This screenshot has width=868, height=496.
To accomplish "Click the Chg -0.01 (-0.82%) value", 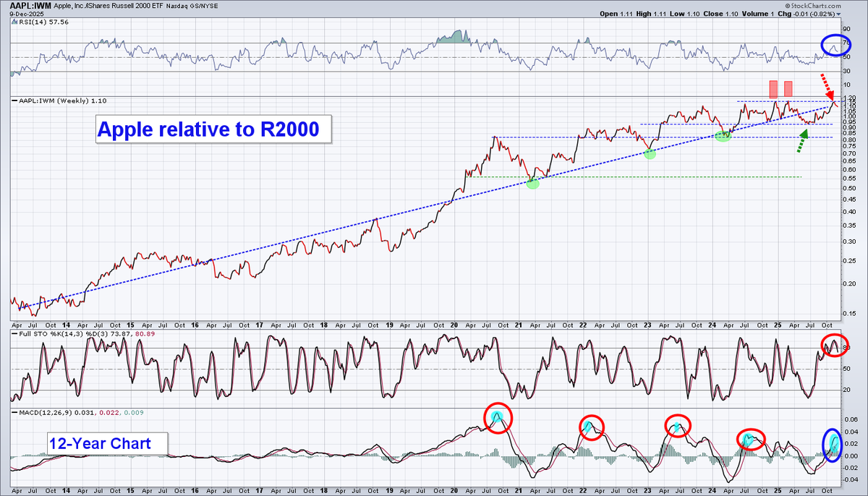I will click(x=808, y=14).
